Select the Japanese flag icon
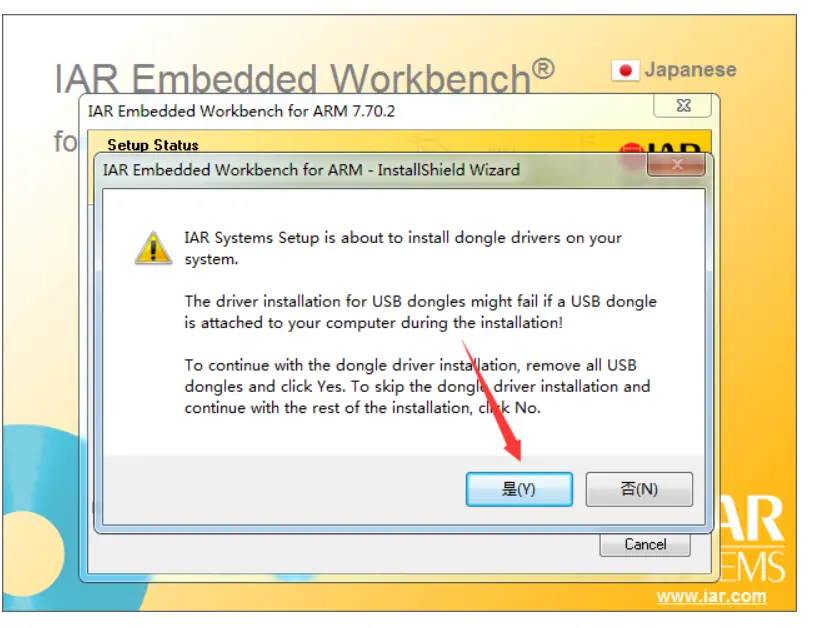The width and height of the screenshot is (823, 628). (625, 70)
